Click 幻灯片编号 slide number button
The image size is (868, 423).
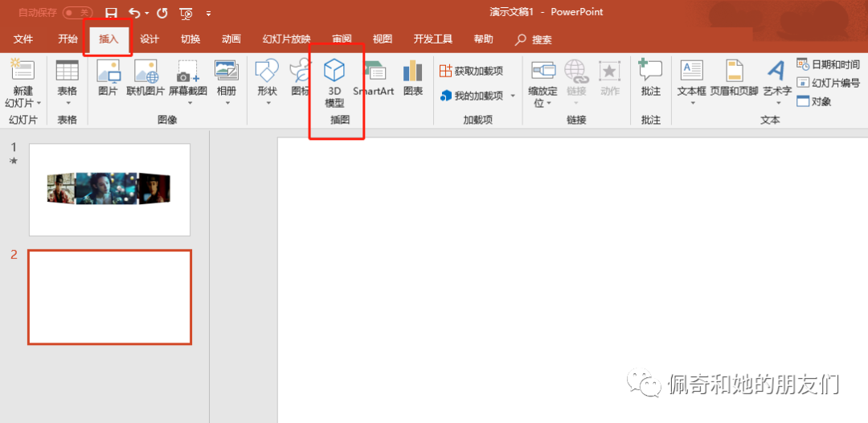pyautogui.click(x=828, y=83)
